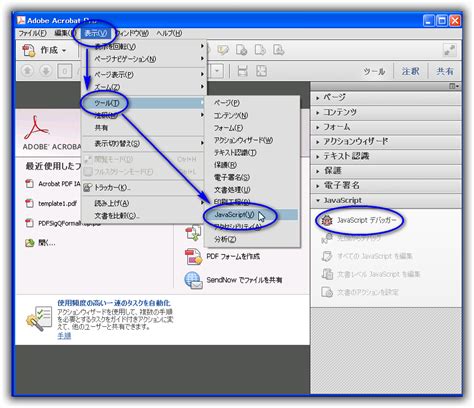Open the ウィンドウ(W) menu
The width and height of the screenshot is (474, 408).
pos(132,33)
